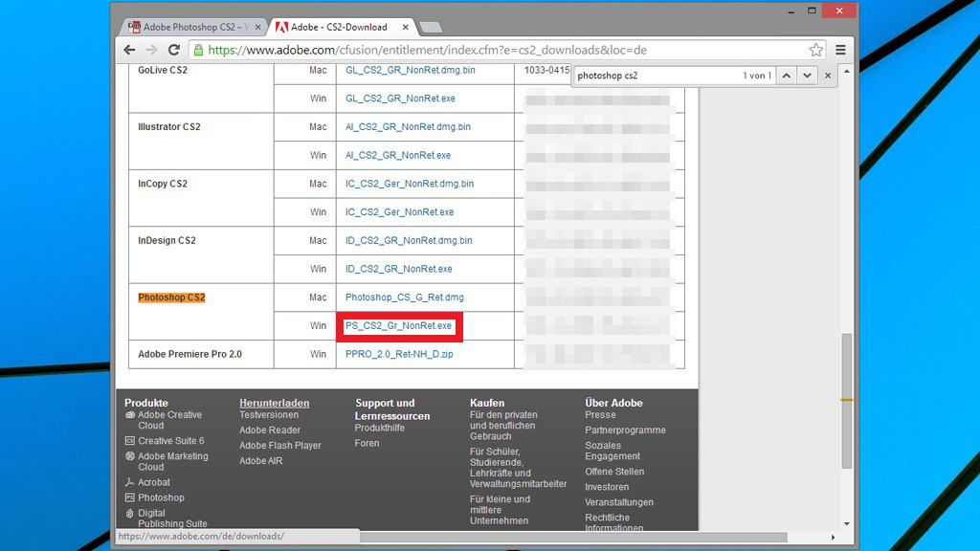Open the Adobe Flash Player link

tap(280, 446)
